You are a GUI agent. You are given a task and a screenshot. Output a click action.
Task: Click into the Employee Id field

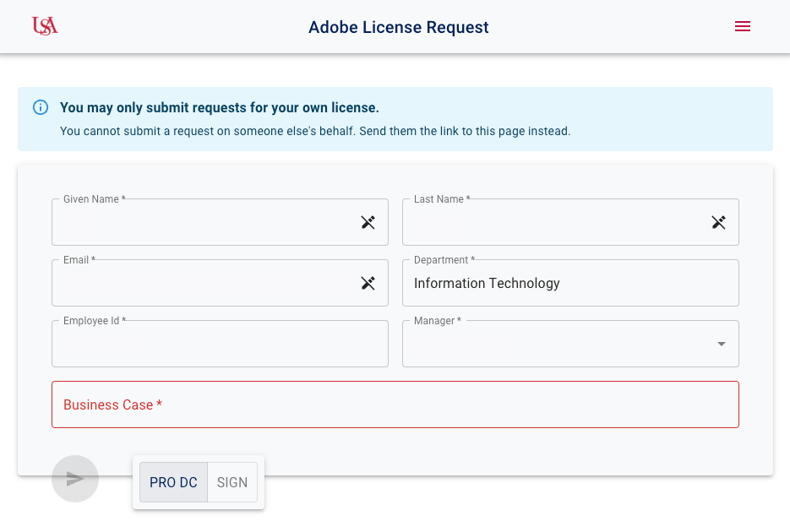point(220,345)
